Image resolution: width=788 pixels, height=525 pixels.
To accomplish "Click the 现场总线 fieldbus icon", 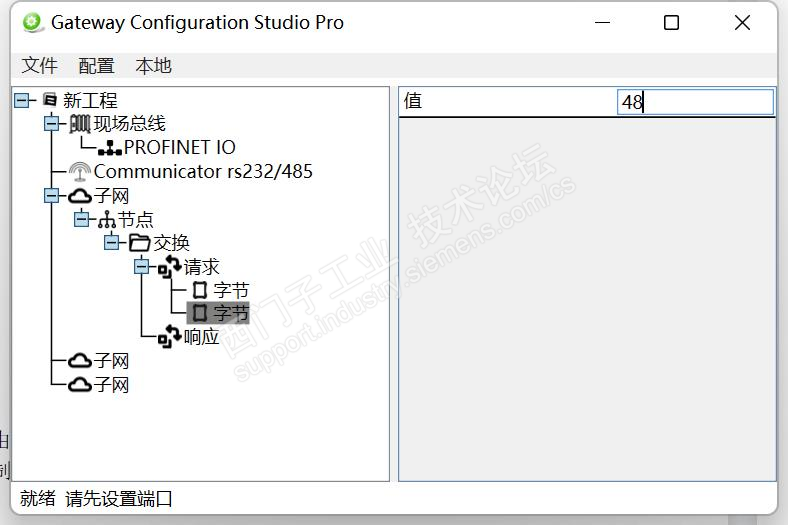I will (80, 124).
